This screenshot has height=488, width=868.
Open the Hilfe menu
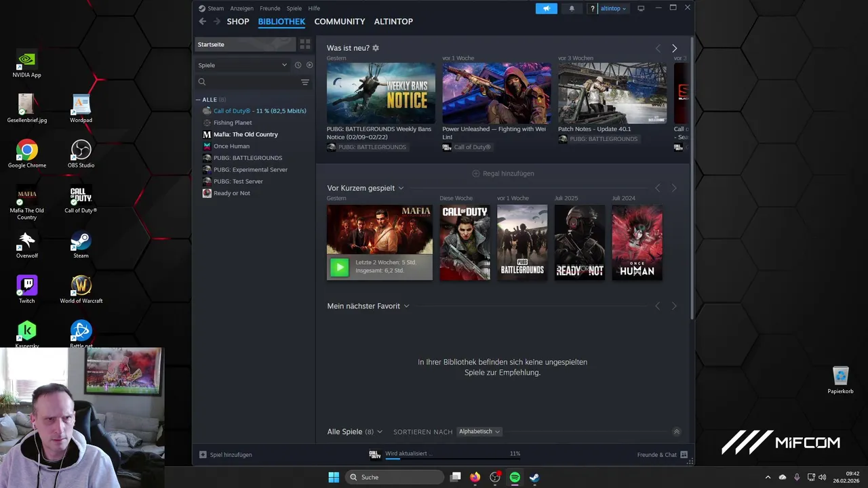(314, 8)
